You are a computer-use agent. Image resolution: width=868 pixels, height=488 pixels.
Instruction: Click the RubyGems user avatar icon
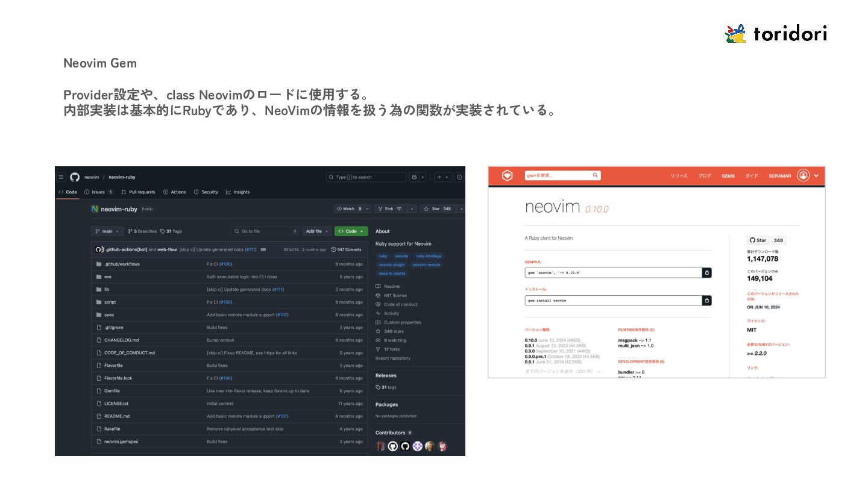click(x=803, y=175)
